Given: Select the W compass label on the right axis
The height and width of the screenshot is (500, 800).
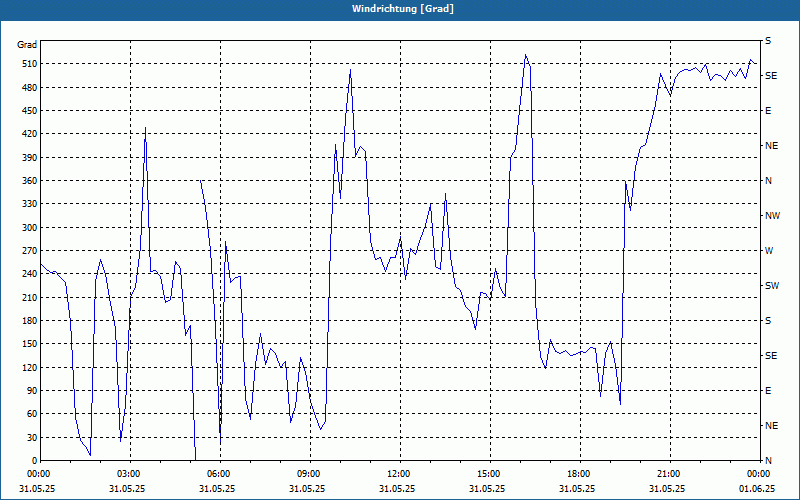Looking at the screenshot, I should [769, 251].
